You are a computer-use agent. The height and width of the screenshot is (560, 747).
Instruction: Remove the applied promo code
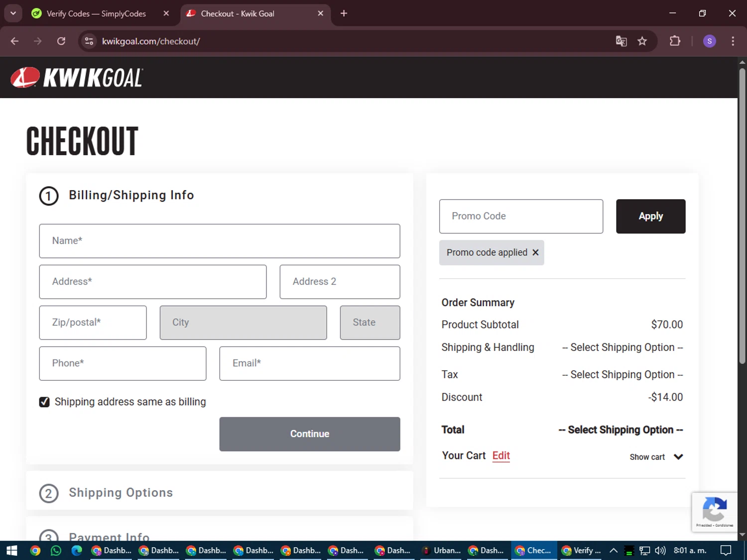pyautogui.click(x=535, y=252)
